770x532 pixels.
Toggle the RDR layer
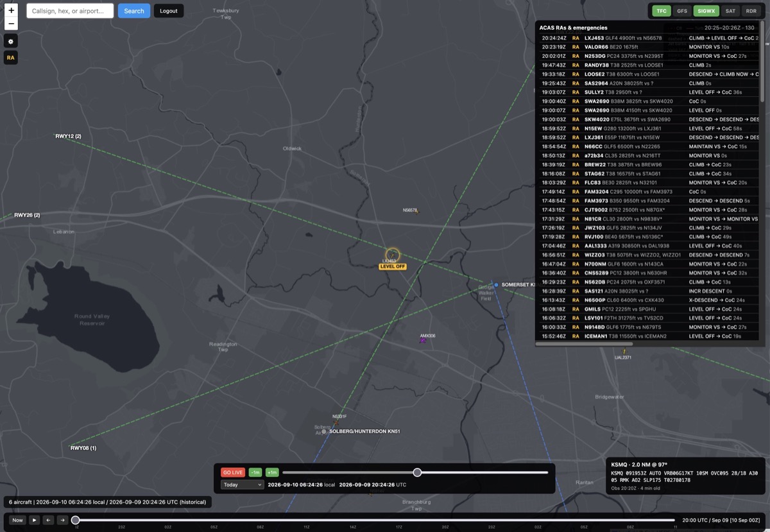point(751,11)
